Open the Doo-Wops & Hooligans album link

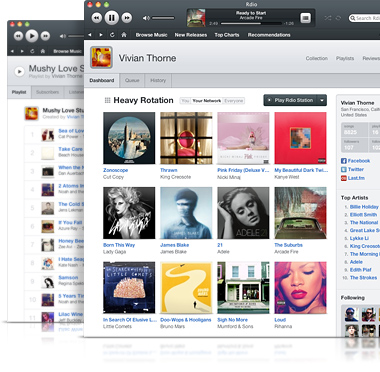click(x=186, y=320)
